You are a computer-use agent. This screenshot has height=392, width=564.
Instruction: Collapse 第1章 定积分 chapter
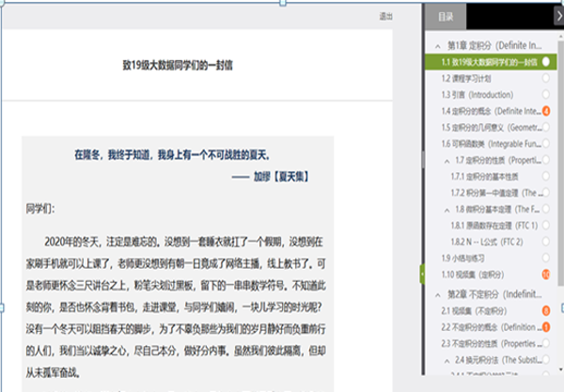pyautogui.click(x=436, y=45)
